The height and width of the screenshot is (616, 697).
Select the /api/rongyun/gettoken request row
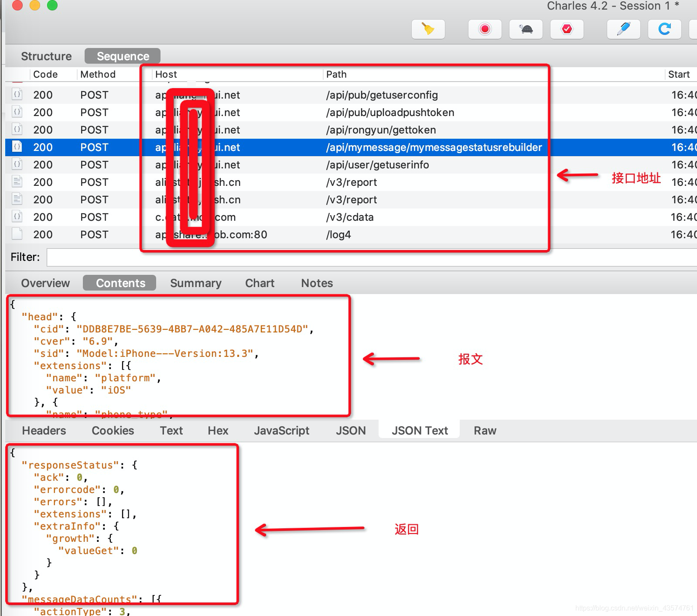click(x=351, y=130)
